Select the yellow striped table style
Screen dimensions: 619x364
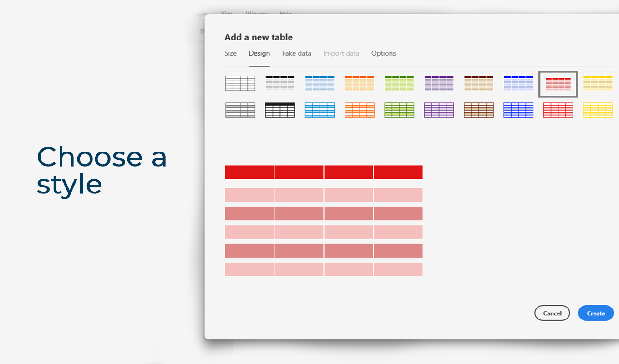[598, 83]
